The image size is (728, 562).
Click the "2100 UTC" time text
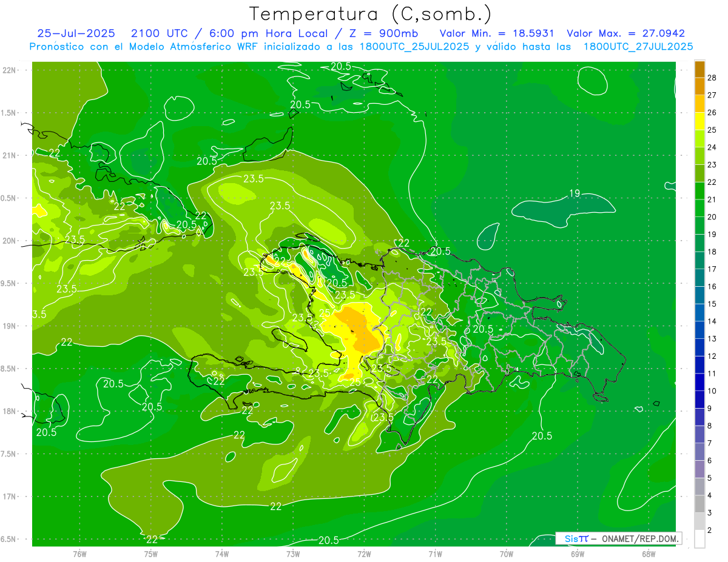(x=160, y=33)
